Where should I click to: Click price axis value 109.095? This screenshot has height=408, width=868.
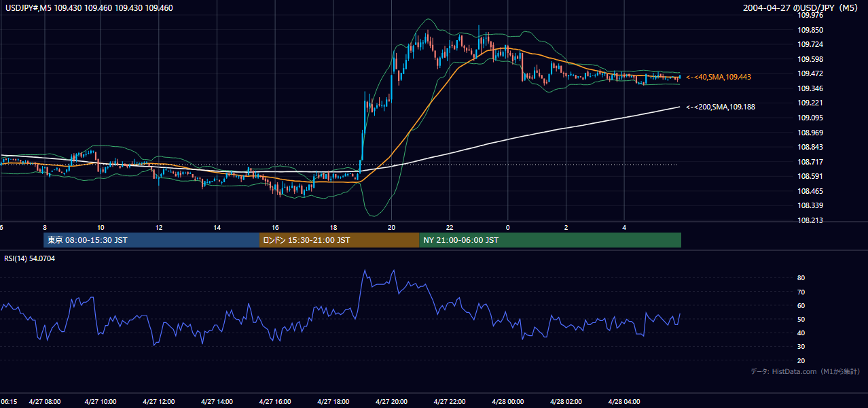[810, 118]
